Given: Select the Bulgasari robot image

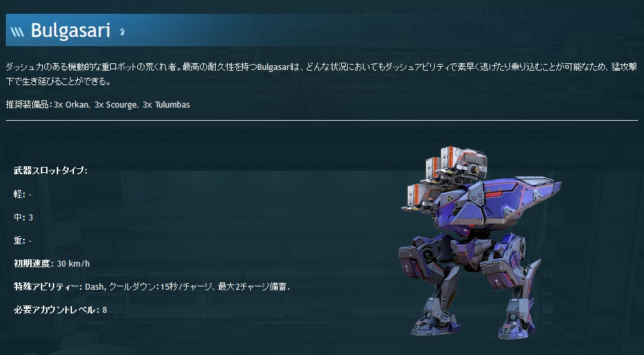Looking at the screenshot, I should click(480, 242).
